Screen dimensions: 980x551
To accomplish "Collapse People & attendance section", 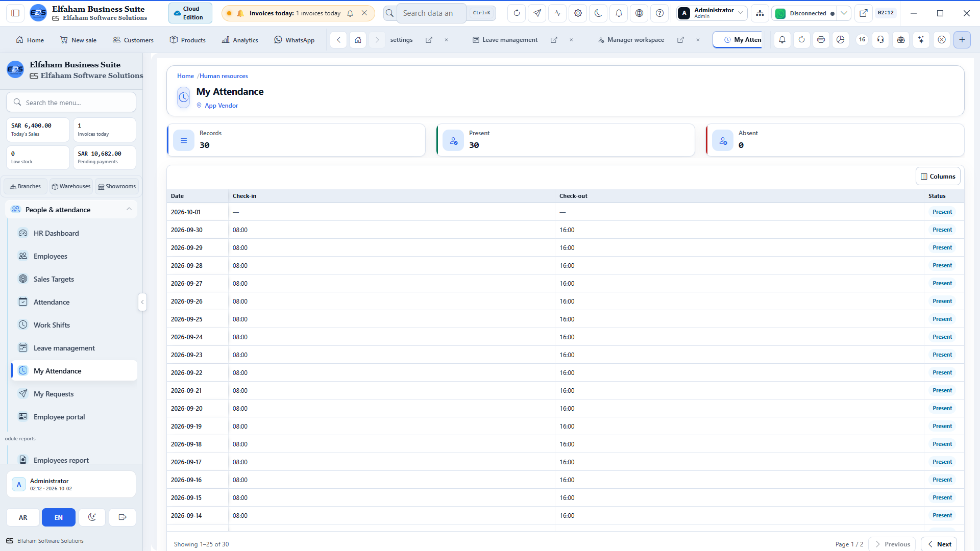I will (x=129, y=209).
